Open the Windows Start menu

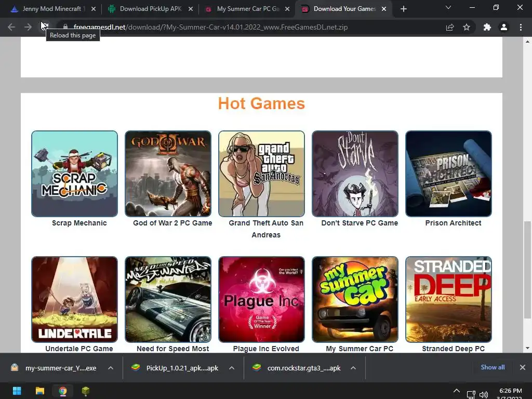point(17,391)
